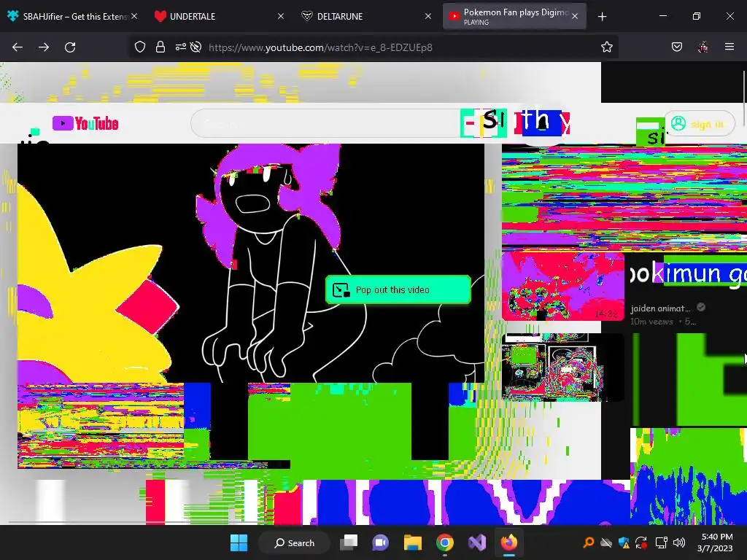Screen dimensions: 747x560
Task: Click the video player showing the purple-haired character
Action: click(251, 263)
